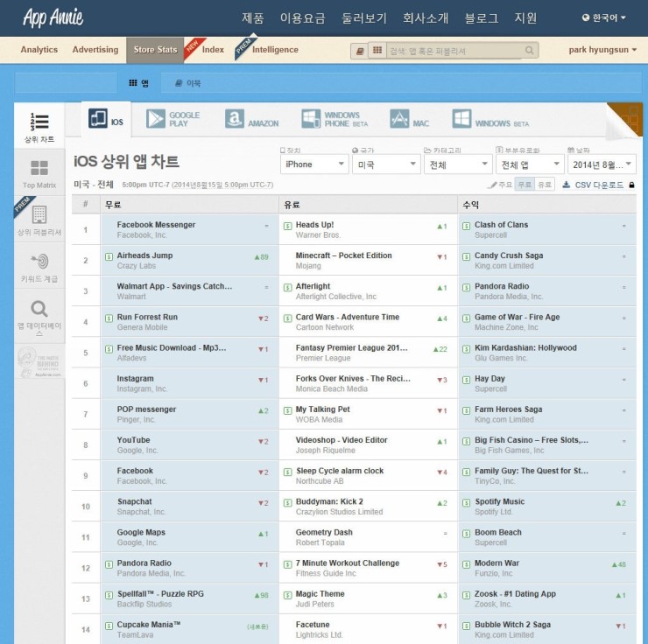Click the lock icon next to CSV
This screenshot has width=648, height=644.
click(631, 185)
